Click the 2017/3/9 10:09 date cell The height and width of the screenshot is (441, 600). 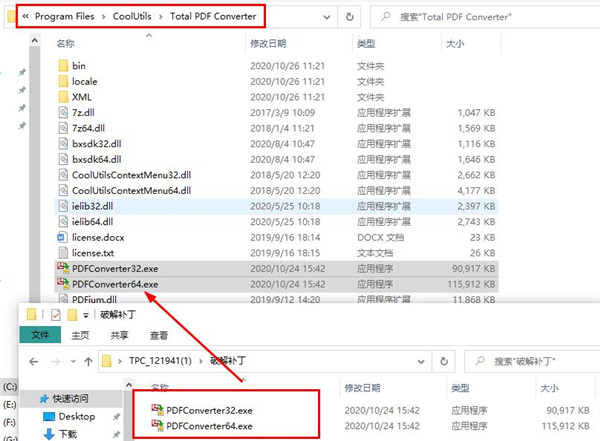(282, 113)
